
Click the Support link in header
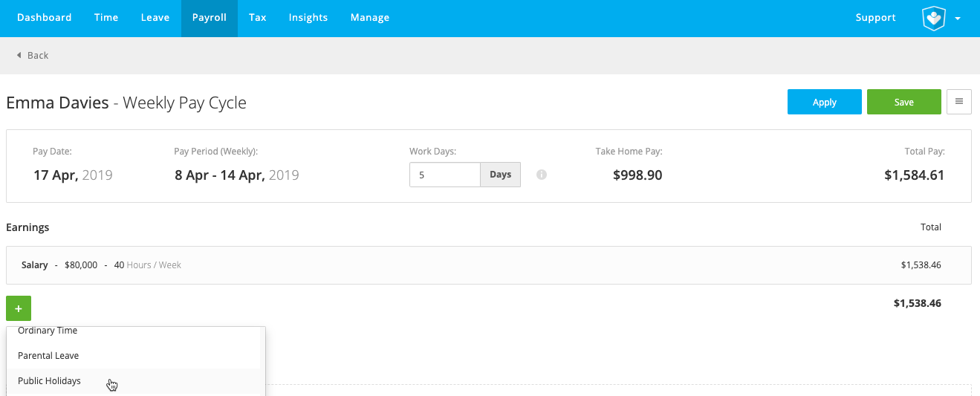point(876,18)
